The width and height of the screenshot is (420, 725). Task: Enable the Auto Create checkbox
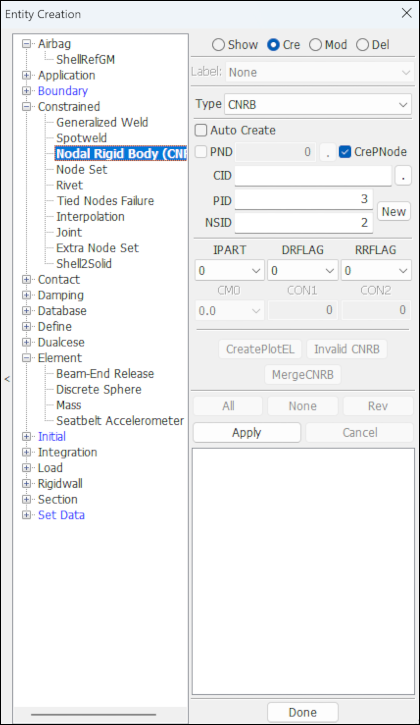click(201, 130)
